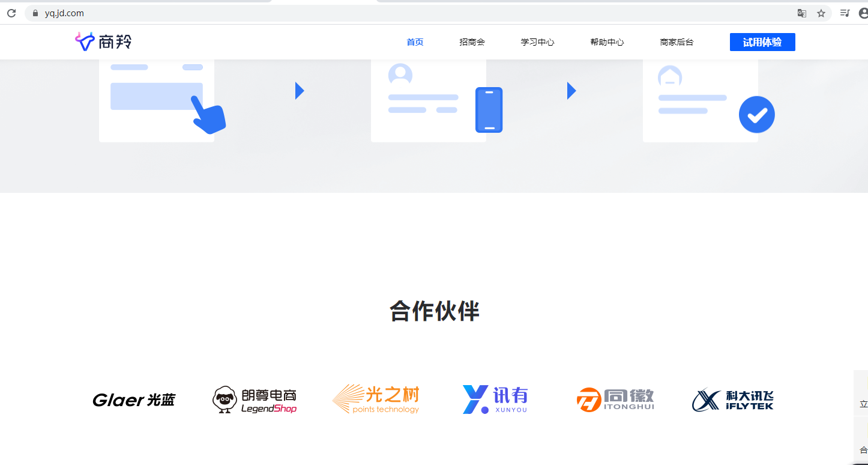
Task: Reload the page with the refresh icon
Action: [11, 13]
